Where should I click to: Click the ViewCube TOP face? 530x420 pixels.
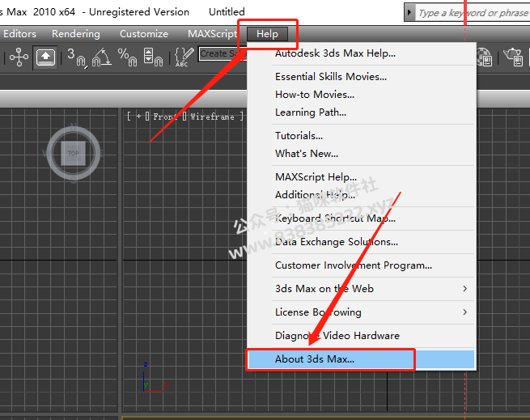coord(74,153)
